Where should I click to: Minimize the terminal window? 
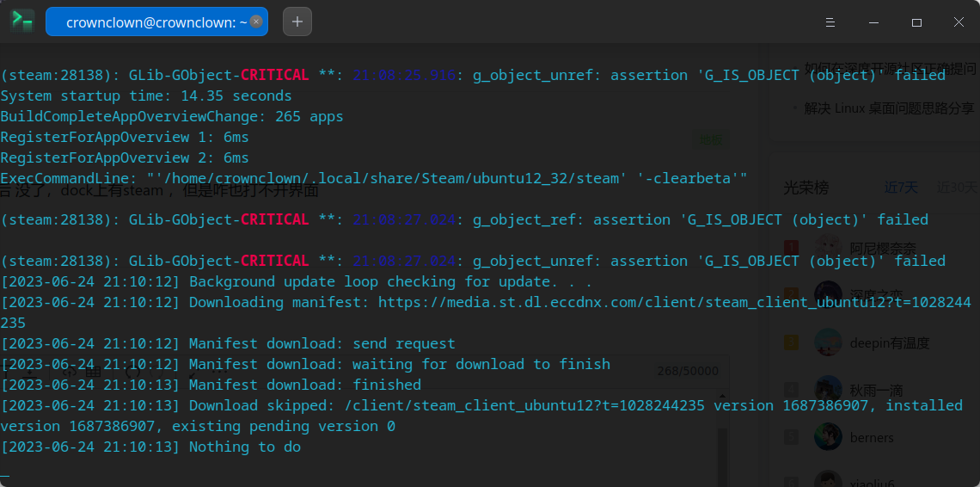click(x=873, y=22)
